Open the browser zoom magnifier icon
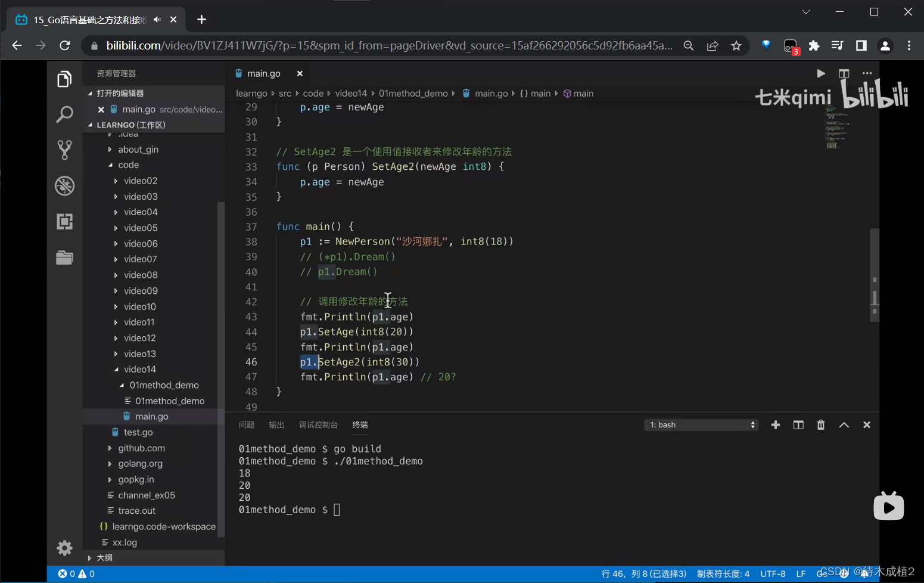Image resolution: width=924 pixels, height=583 pixels. click(689, 46)
